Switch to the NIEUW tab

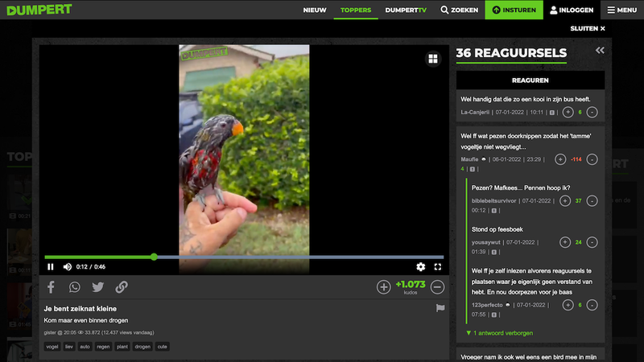(x=314, y=10)
